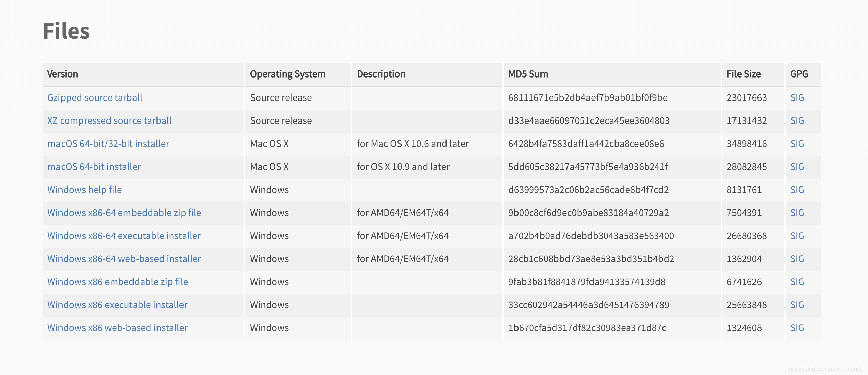
Task: Open SIG link for Gzipped source tarball
Action: (x=797, y=98)
